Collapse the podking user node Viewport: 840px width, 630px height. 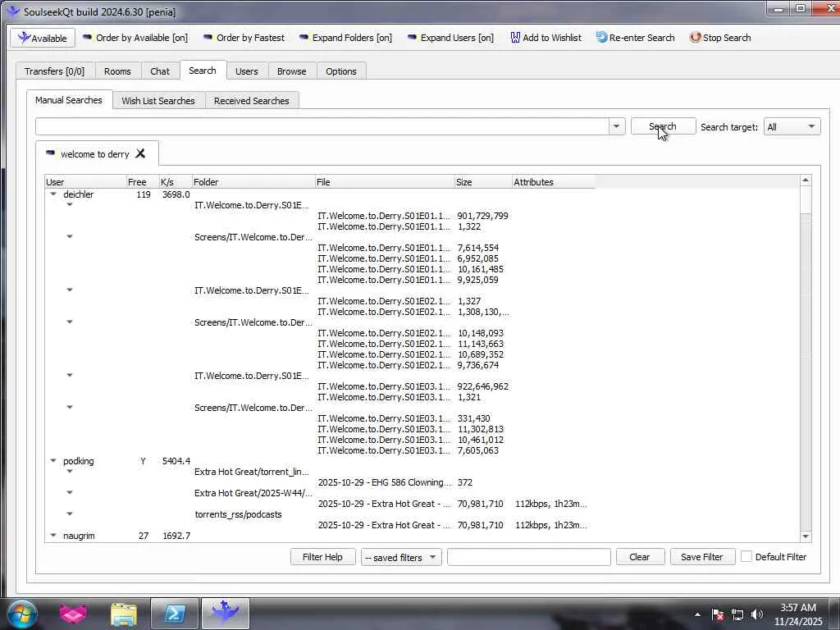point(53,461)
